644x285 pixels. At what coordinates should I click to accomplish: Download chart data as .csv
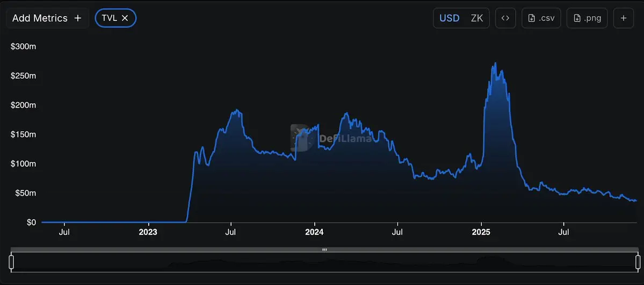tap(541, 18)
